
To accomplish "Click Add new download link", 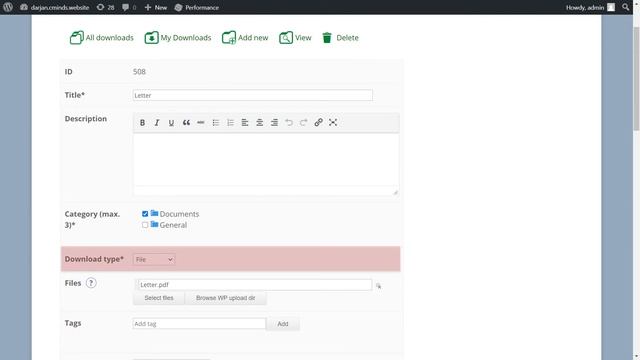I will pyautogui.click(x=245, y=38).
